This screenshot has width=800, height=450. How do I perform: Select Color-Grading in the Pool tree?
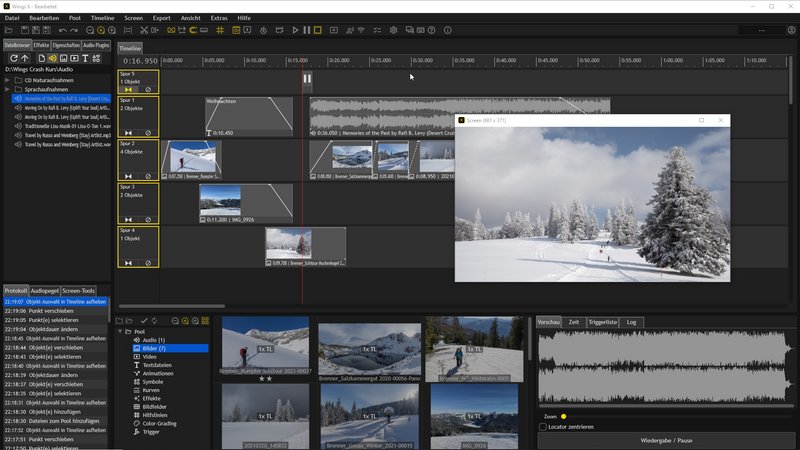tap(159, 423)
